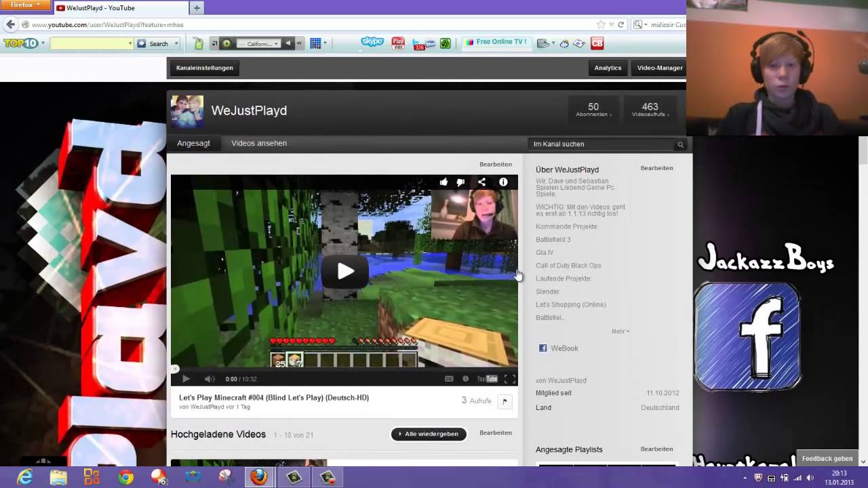Viewport: 868px width, 488px height.
Task: Click the toolbar Search button
Action: click(x=154, y=43)
